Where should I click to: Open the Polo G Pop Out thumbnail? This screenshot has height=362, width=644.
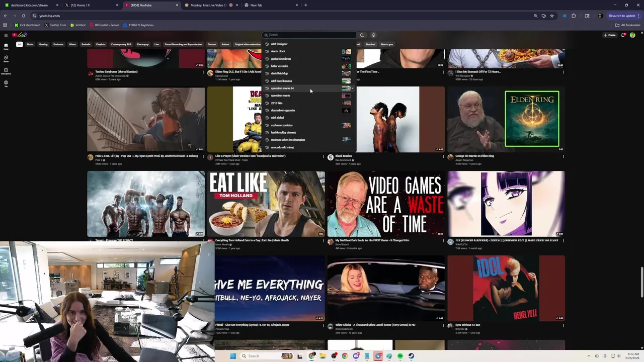pos(146,120)
